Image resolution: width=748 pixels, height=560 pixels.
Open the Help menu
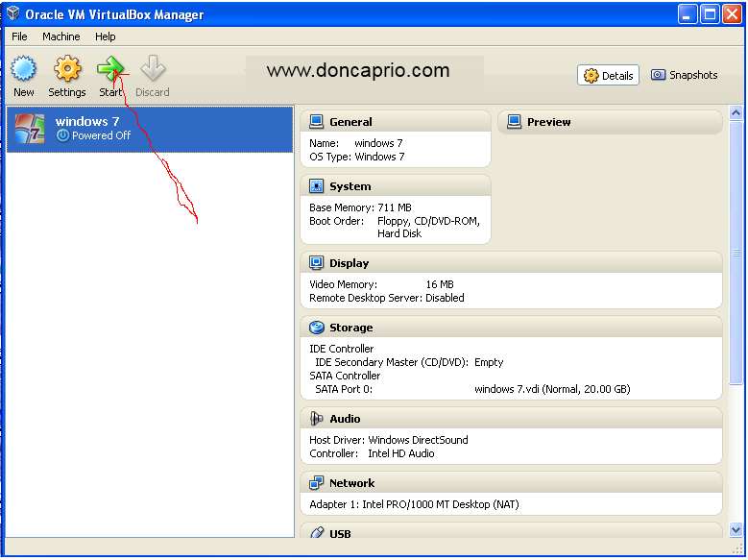tap(105, 37)
